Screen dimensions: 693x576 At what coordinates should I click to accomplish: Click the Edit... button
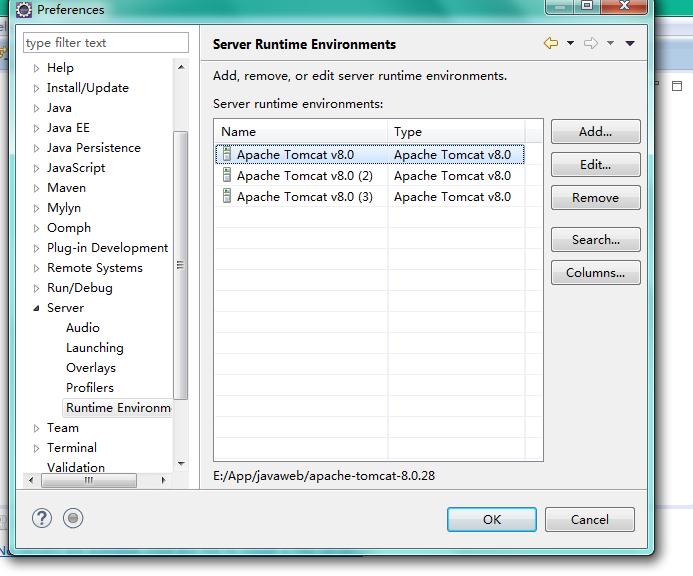[595, 164]
